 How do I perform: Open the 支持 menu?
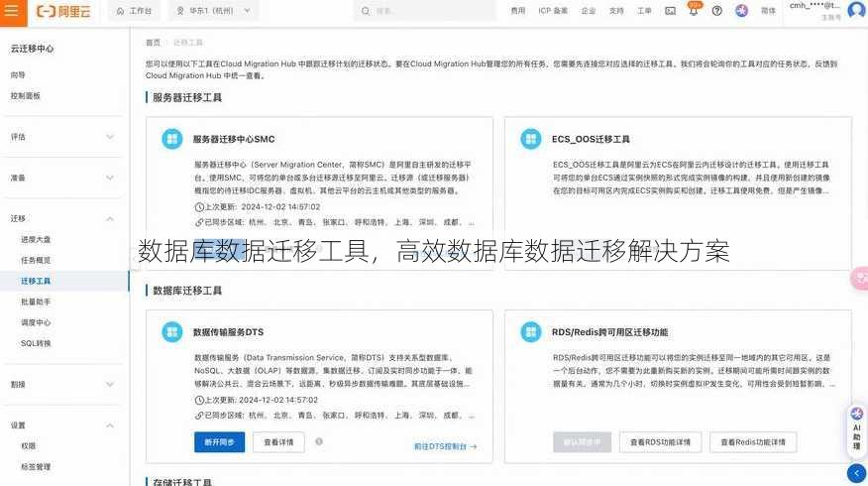pos(616,11)
